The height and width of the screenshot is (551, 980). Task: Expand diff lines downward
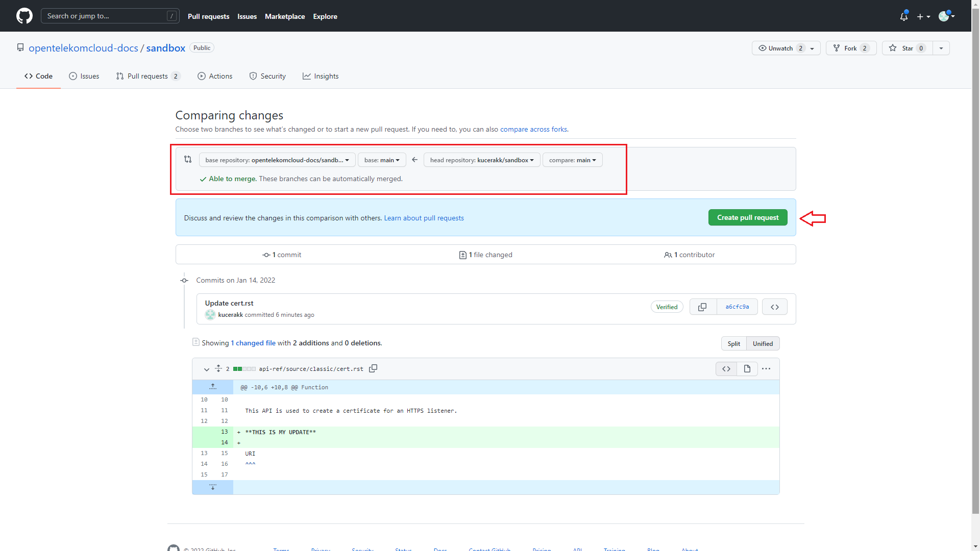click(x=213, y=487)
